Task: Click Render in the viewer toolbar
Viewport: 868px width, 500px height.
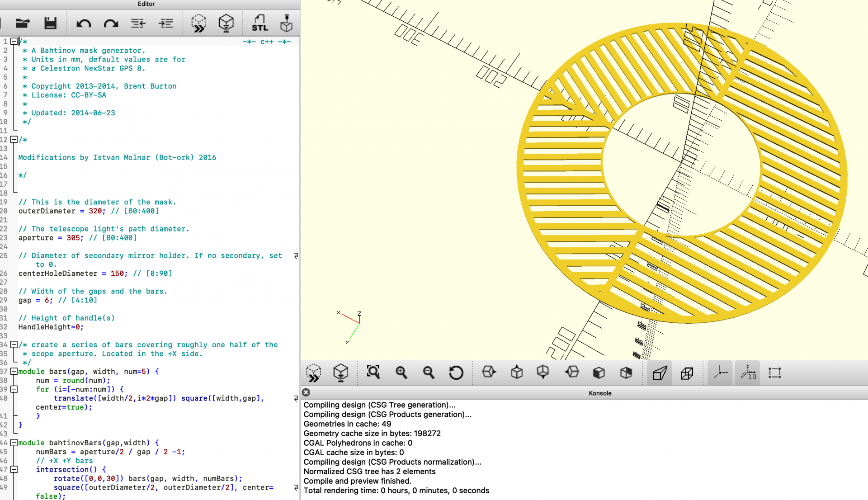Action: pos(341,373)
